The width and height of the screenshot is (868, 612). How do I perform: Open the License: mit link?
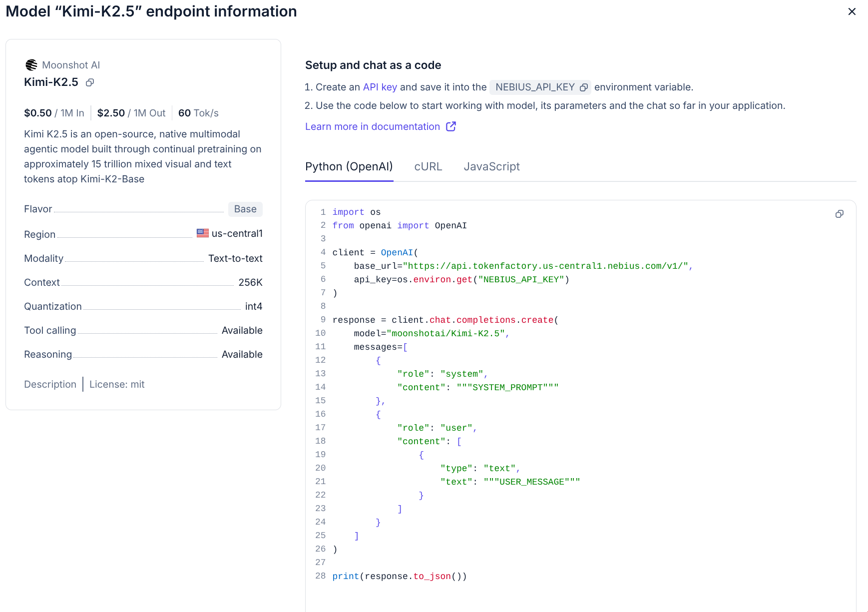[117, 384]
